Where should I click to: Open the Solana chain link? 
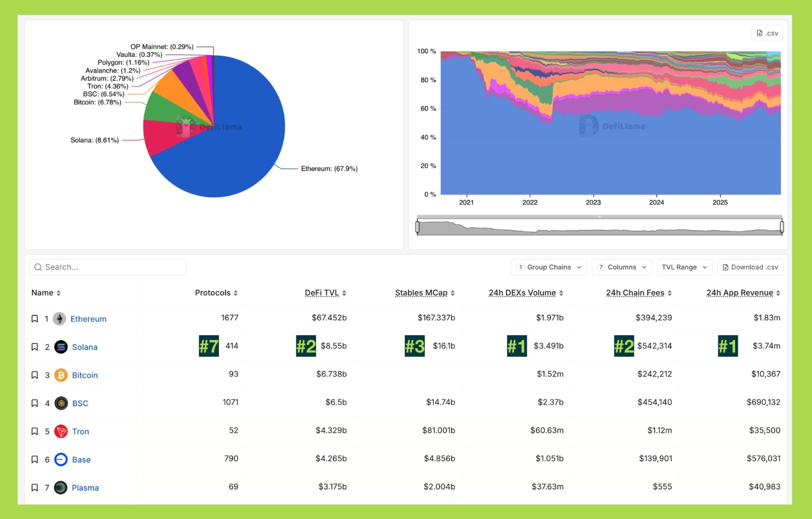click(85, 347)
